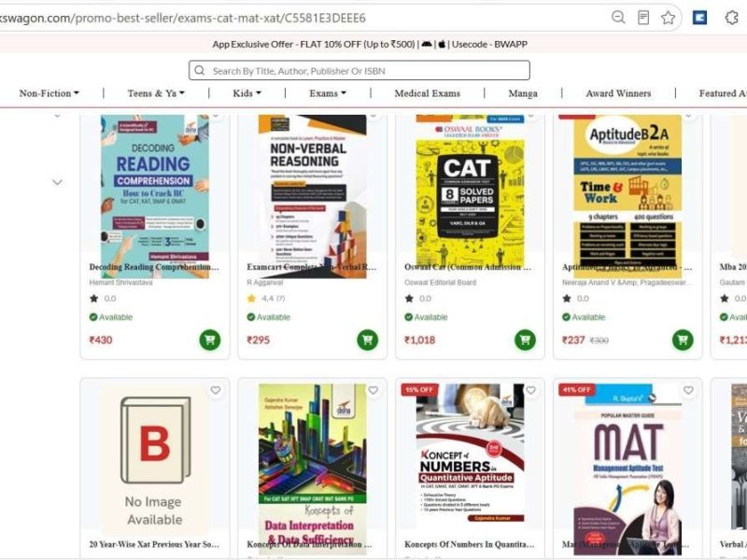Click author Oswaal Editorial Board
747x560 pixels.
[x=440, y=283]
